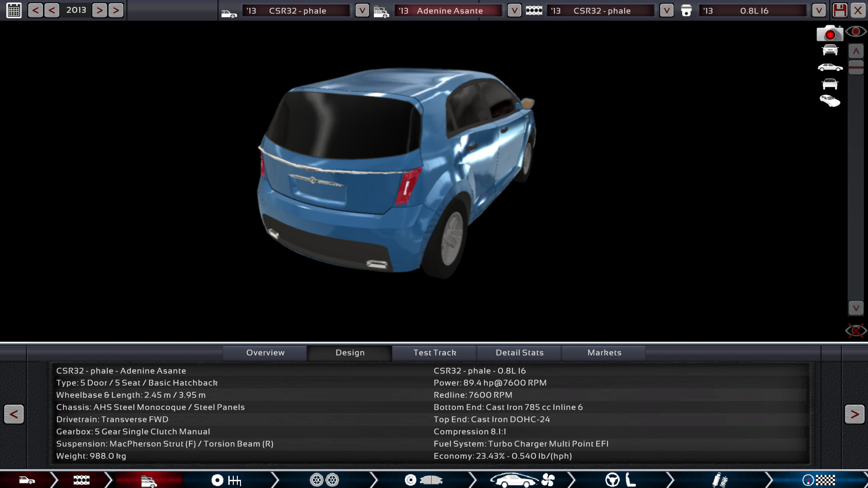Toggle the crossed-out eye icon
The image size is (868, 488).
[855, 330]
